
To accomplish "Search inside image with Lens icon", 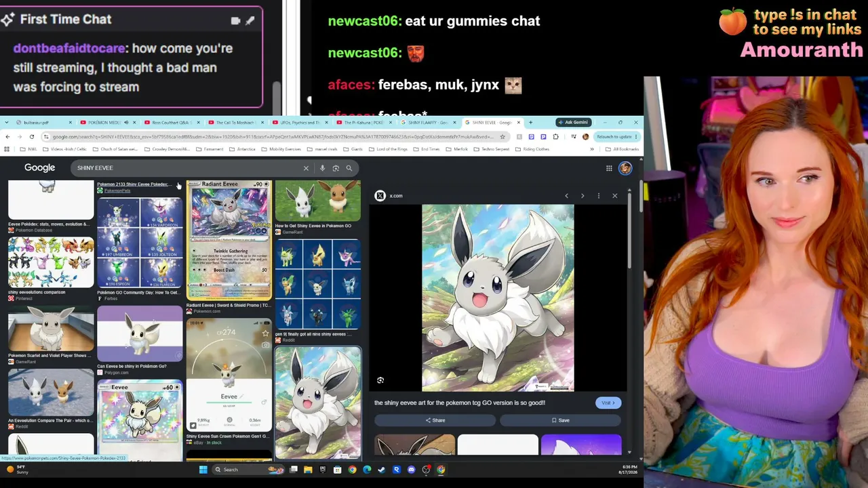I will click(x=380, y=380).
